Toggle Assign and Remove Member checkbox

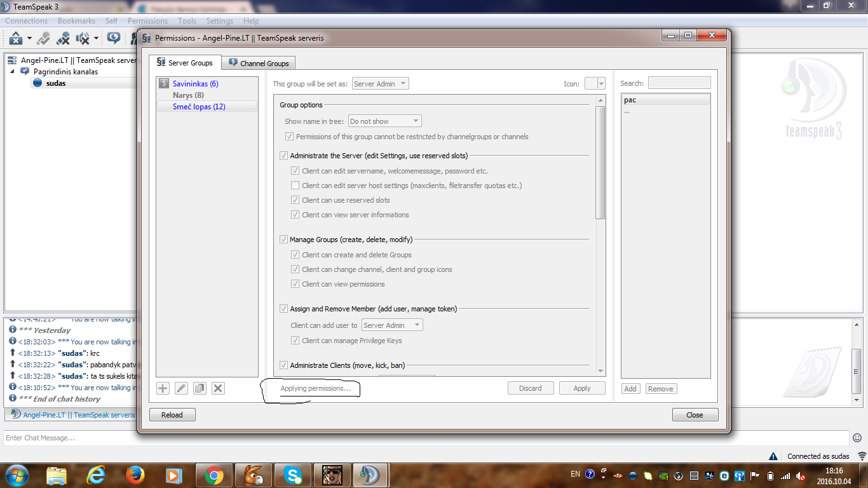coord(283,309)
